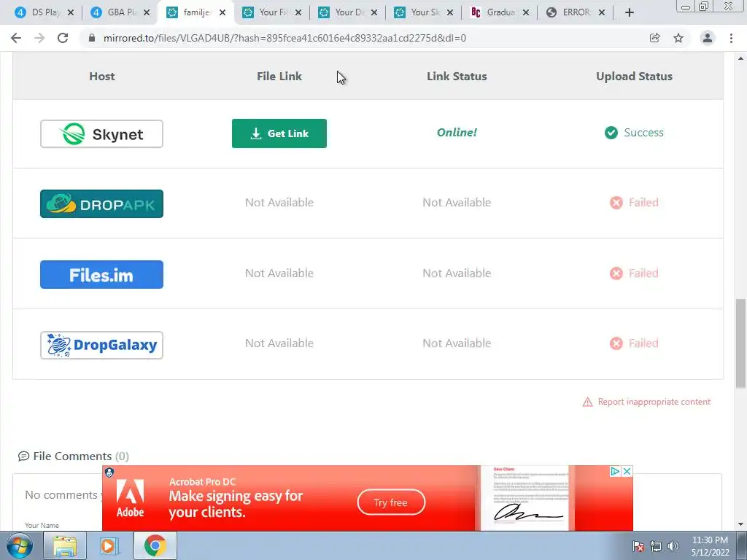Image resolution: width=747 pixels, height=560 pixels.
Task: Close the ERROR tab
Action: tap(602, 12)
